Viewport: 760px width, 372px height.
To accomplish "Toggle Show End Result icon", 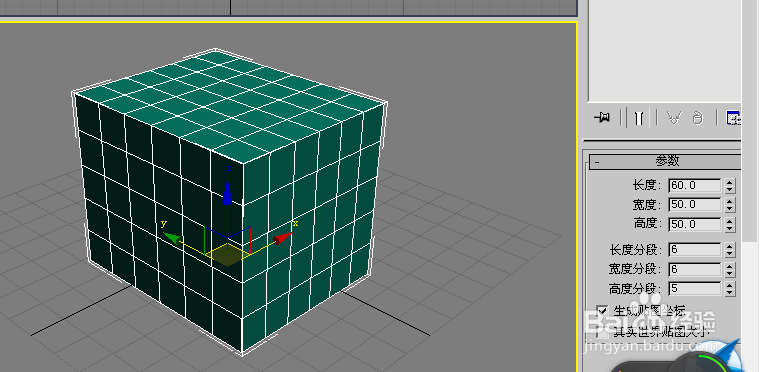I will 639,118.
